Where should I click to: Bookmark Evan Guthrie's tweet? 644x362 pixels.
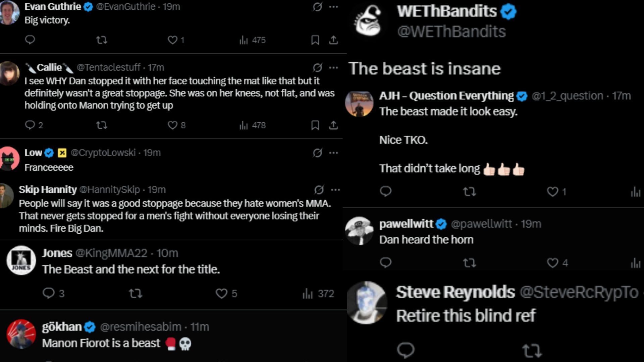coord(315,40)
